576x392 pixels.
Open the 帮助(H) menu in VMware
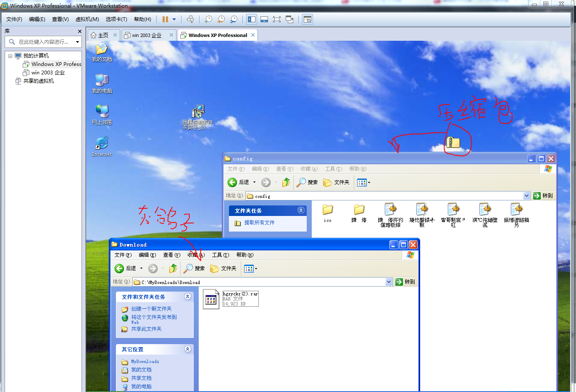pos(142,19)
